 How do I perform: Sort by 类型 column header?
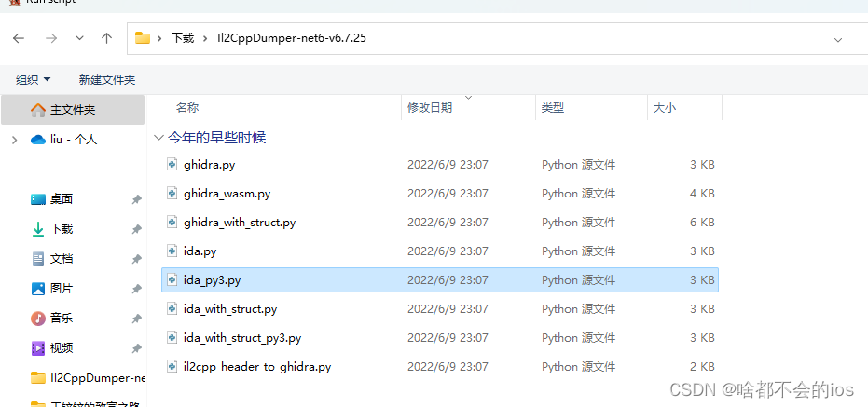click(x=553, y=108)
